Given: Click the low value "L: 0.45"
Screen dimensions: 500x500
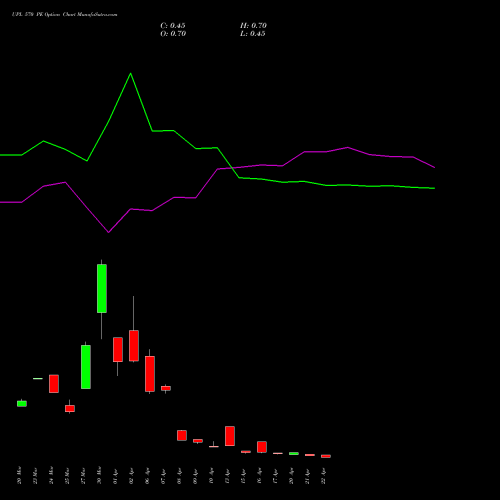Looking at the screenshot, I should [253, 34].
